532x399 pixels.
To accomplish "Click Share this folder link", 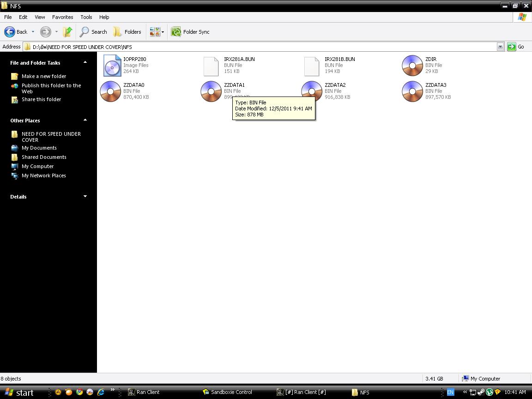I will click(x=42, y=99).
